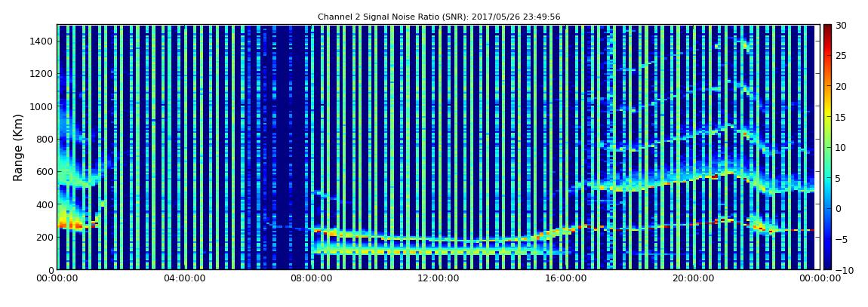Click the 800 range tick label
This screenshot has width=868, height=307.
pos(43,139)
